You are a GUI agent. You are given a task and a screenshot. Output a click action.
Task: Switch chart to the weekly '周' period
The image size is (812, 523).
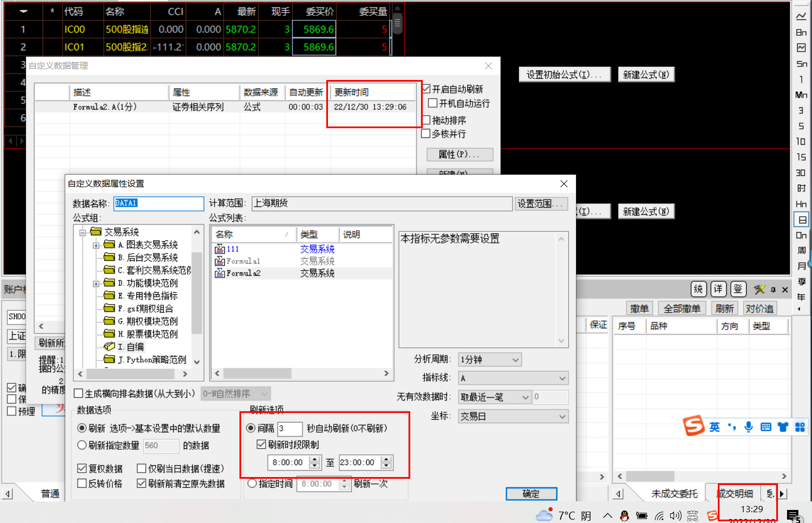click(801, 250)
